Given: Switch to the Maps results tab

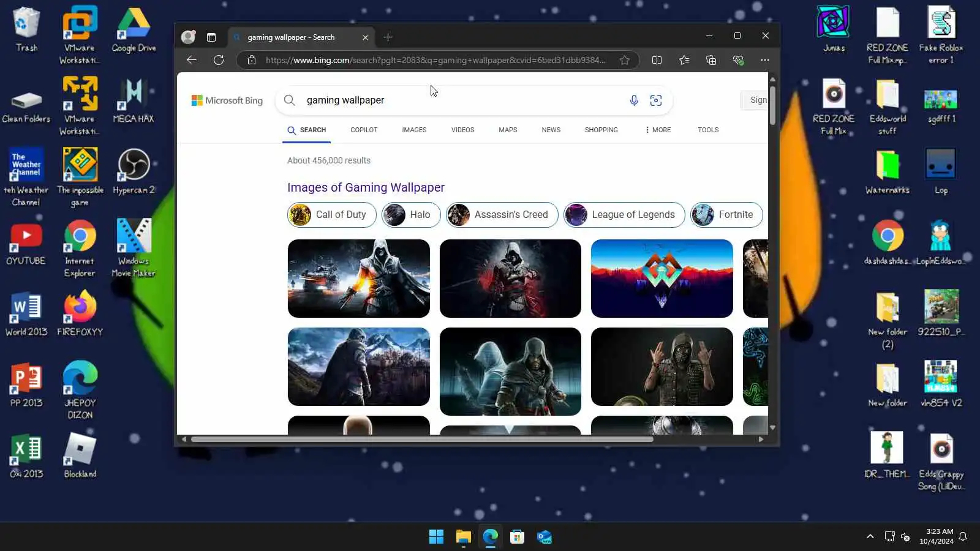Looking at the screenshot, I should click(x=508, y=130).
